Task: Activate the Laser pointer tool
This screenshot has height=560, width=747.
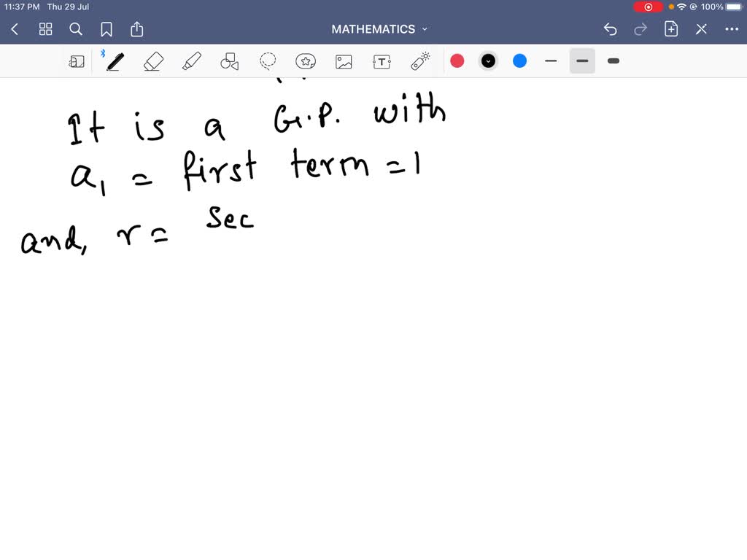Action: pyautogui.click(x=420, y=61)
